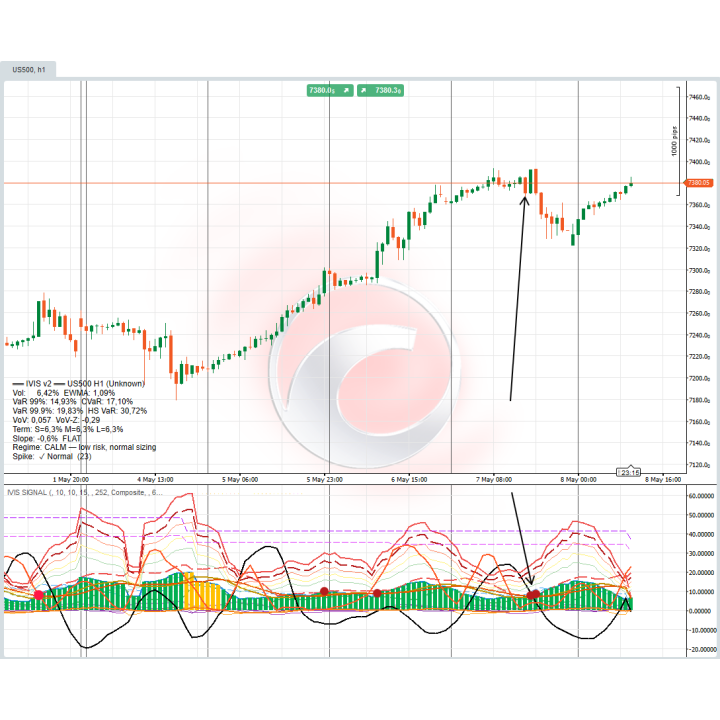Click the 'VaR 99%: 14,93% CVaR: 17,10%' line
The height and width of the screenshot is (720, 720).
pos(72,401)
